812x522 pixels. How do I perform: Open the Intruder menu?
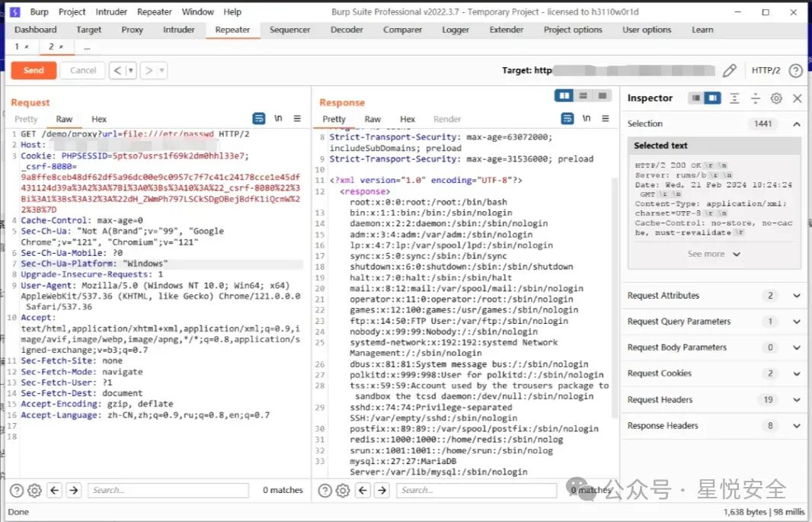(111, 12)
